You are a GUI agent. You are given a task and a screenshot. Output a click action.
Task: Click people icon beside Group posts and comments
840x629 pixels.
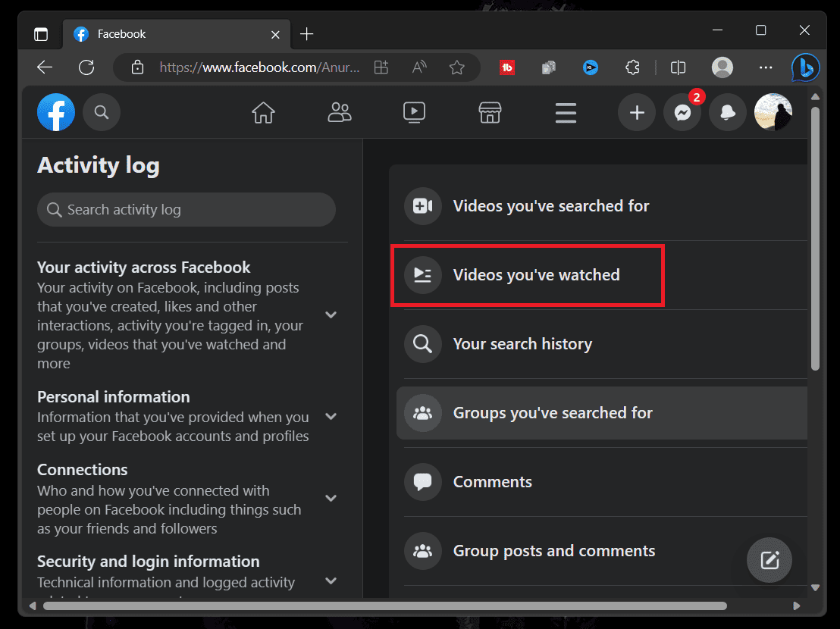[x=423, y=551]
